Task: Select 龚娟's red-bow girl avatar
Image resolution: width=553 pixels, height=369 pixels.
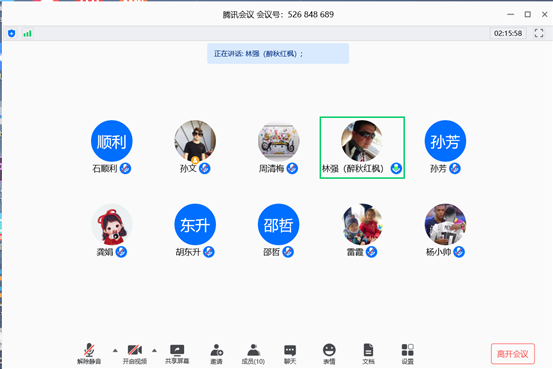Action: 111,224
